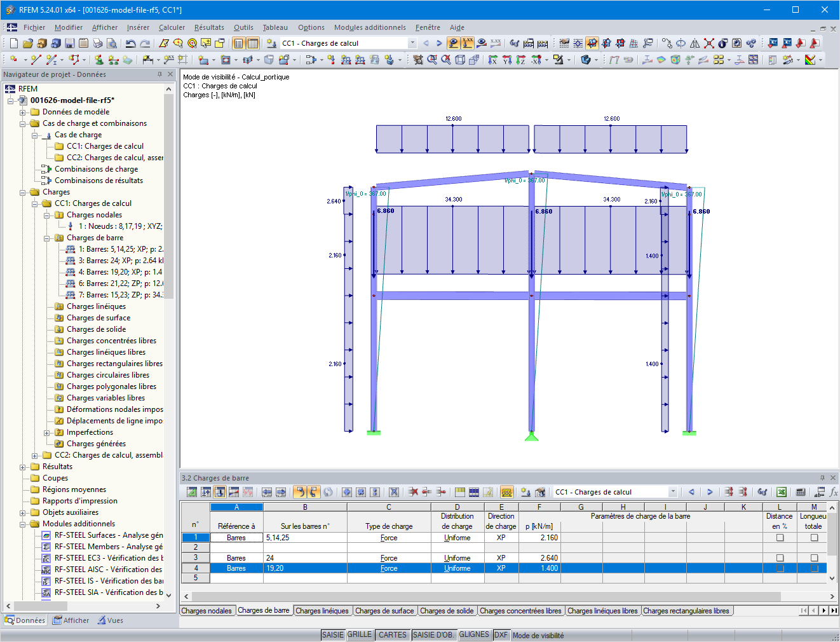Open load case dropdown in table toolbar
840x642 pixels.
[x=673, y=492]
